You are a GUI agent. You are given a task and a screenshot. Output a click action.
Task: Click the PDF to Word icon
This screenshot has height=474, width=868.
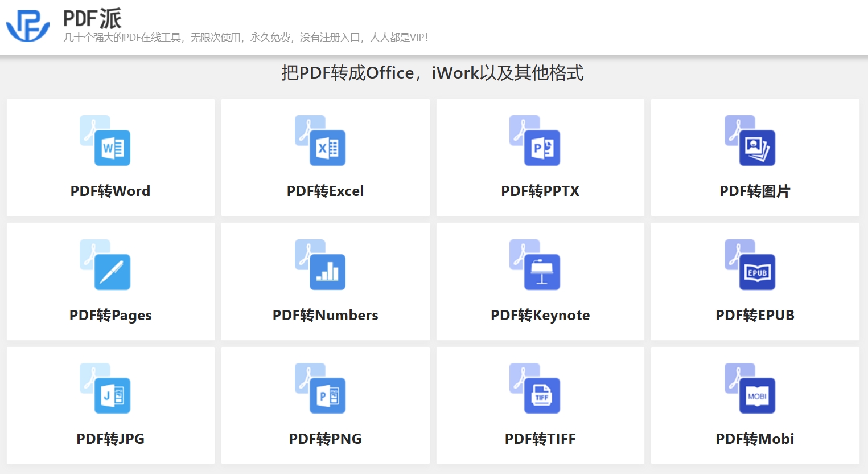[105, 141]
